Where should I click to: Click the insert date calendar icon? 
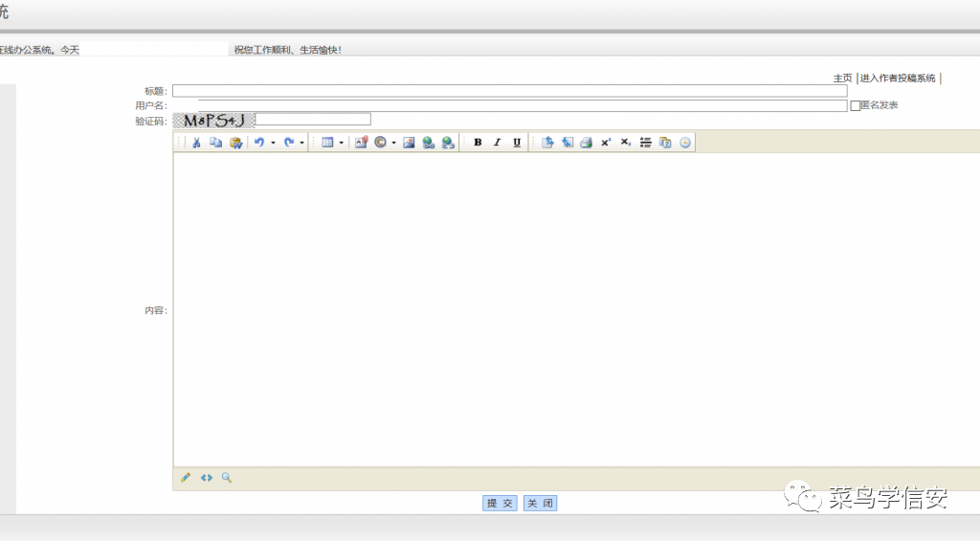point(665,143)
